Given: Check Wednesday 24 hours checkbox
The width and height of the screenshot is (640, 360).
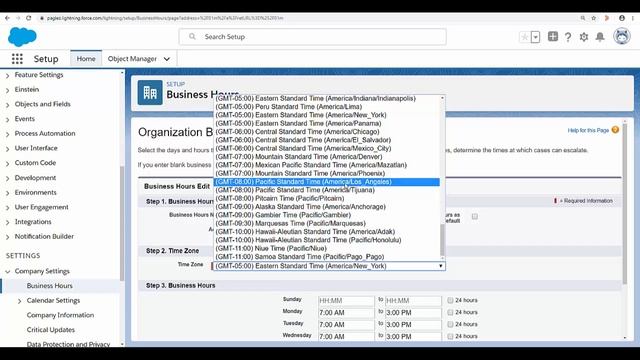Looking at the screenshot, I should 450,336.
